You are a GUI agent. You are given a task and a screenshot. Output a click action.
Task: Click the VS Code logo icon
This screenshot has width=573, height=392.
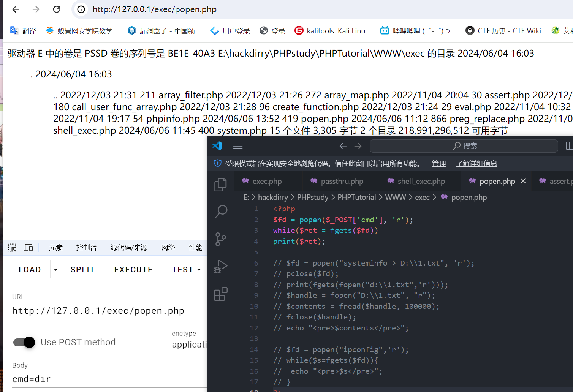coord(217,146)
